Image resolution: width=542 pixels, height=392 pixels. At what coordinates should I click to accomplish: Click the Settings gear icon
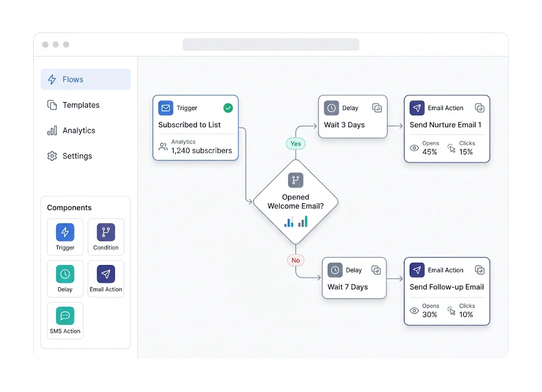(52, 156)
